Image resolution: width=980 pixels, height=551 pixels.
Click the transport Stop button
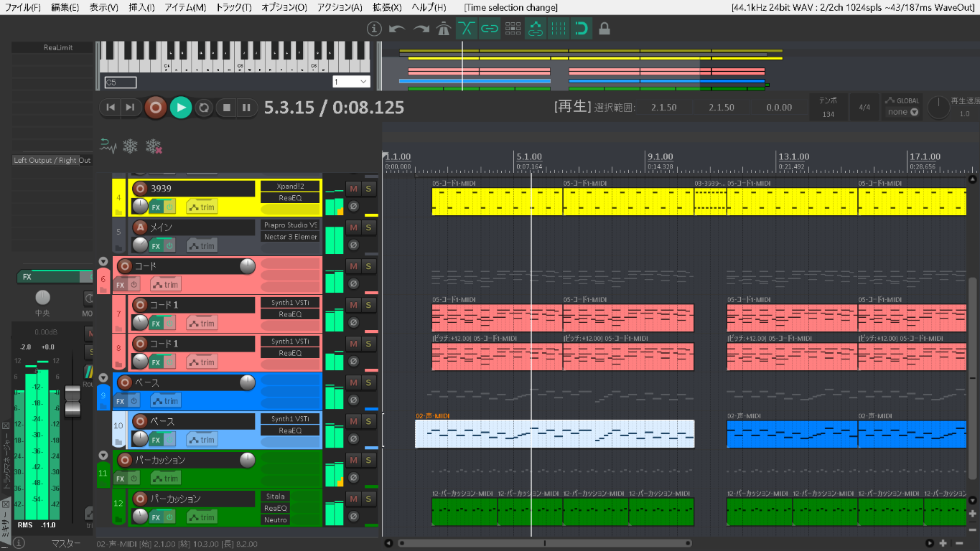click(x=227, y=108)
